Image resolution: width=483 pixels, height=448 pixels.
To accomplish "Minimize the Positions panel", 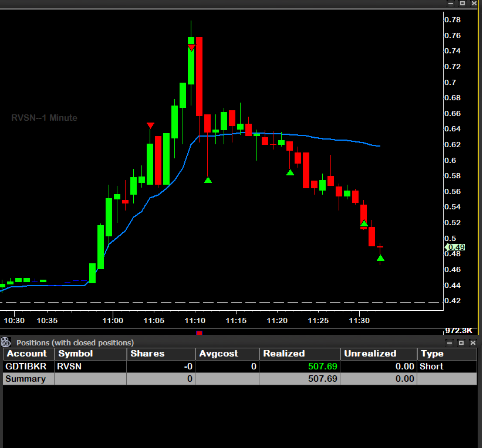I will tap(450, 343).
